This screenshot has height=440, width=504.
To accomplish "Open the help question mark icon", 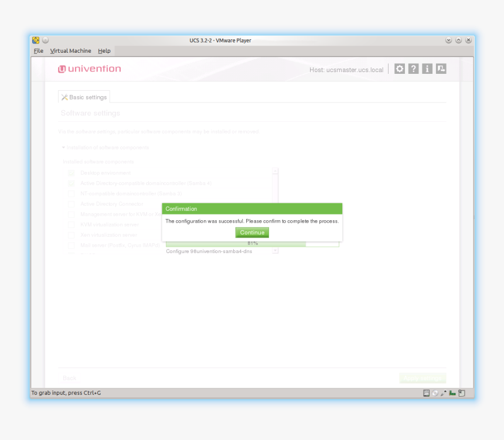I will tap(413, 69).
